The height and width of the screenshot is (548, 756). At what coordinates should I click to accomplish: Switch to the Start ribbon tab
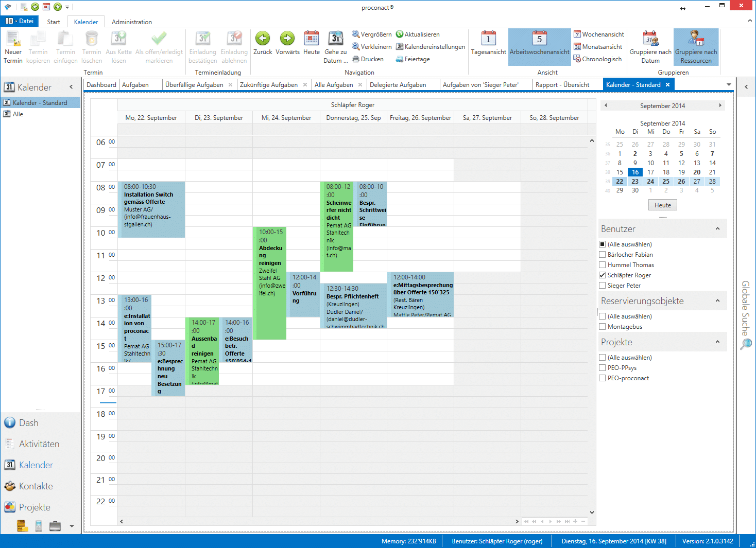point(54,22)
